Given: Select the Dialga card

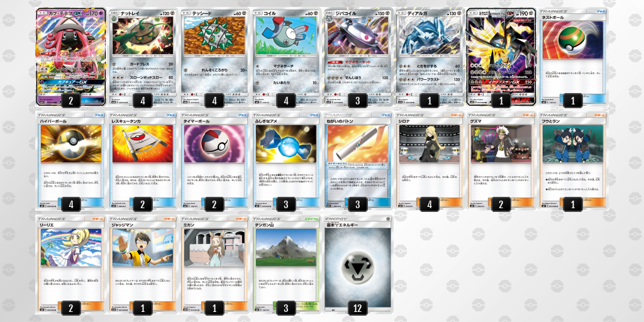Looking at the screenshot, I should 429,57.
